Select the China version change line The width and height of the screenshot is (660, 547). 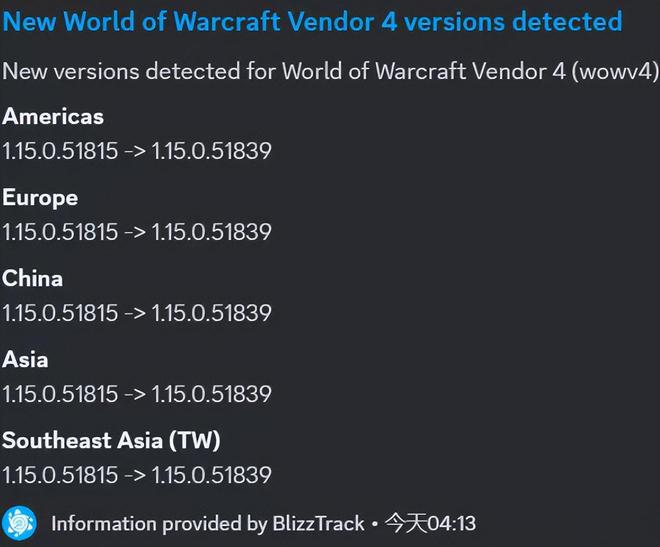[x=137, y=313]
